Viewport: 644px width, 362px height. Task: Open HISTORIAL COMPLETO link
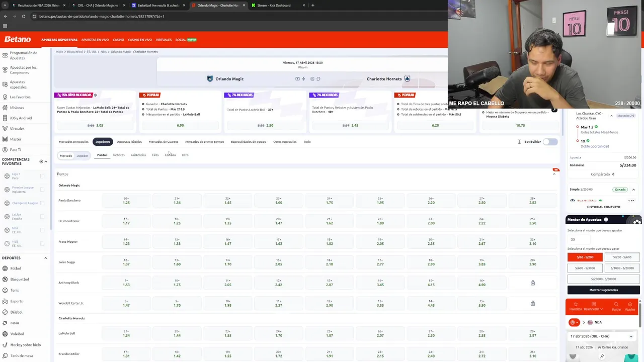click(604, 207)
